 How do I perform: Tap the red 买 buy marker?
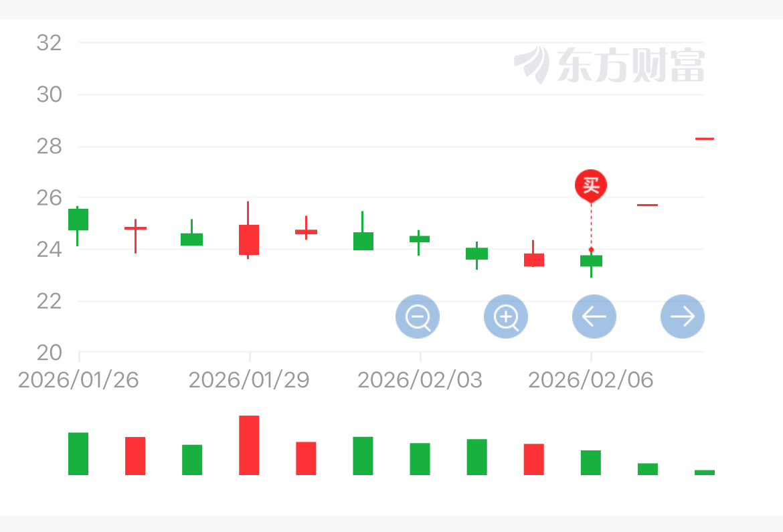click(x=590, y=185)
